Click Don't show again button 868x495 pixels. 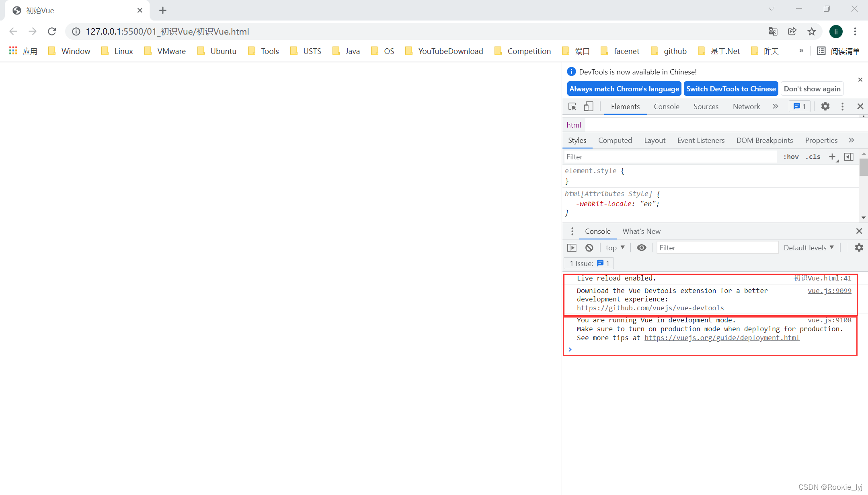pyautogui.click(x=812, y=89)
